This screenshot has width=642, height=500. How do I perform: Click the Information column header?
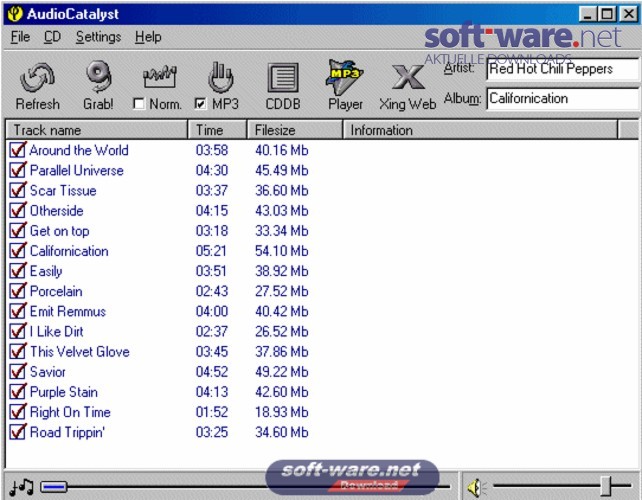pyautogui.click(x=480, y=130)
